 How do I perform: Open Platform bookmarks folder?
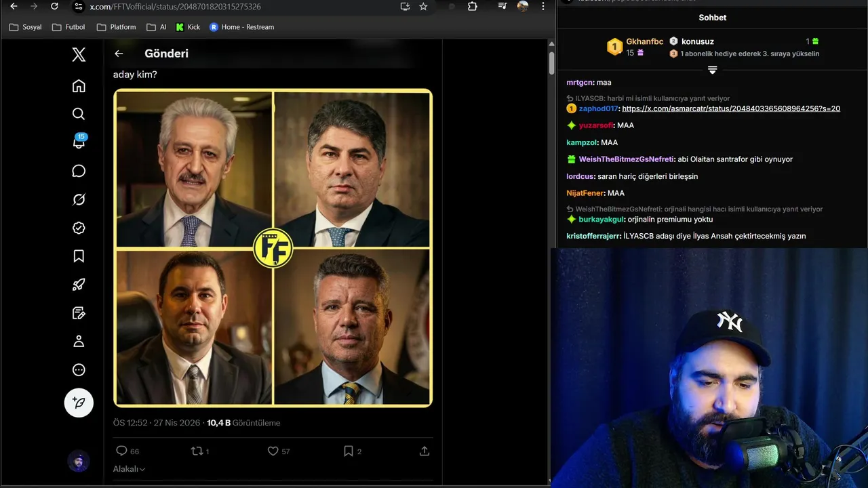pos(116,27)
